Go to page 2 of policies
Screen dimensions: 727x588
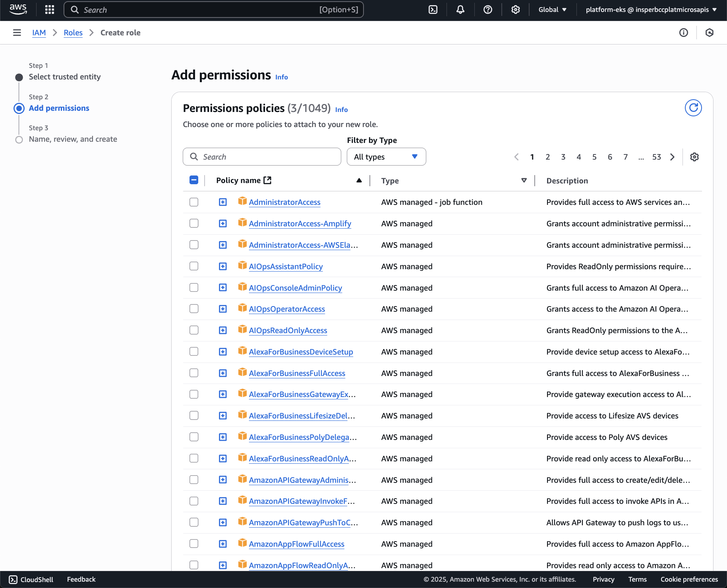click(x=548, y=157)
